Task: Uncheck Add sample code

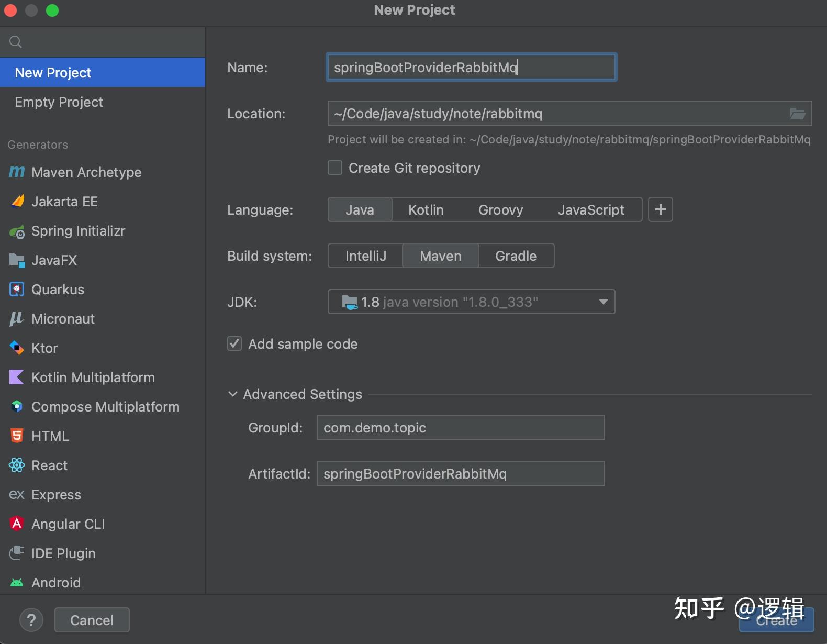Action: click(x=234, y=343)
